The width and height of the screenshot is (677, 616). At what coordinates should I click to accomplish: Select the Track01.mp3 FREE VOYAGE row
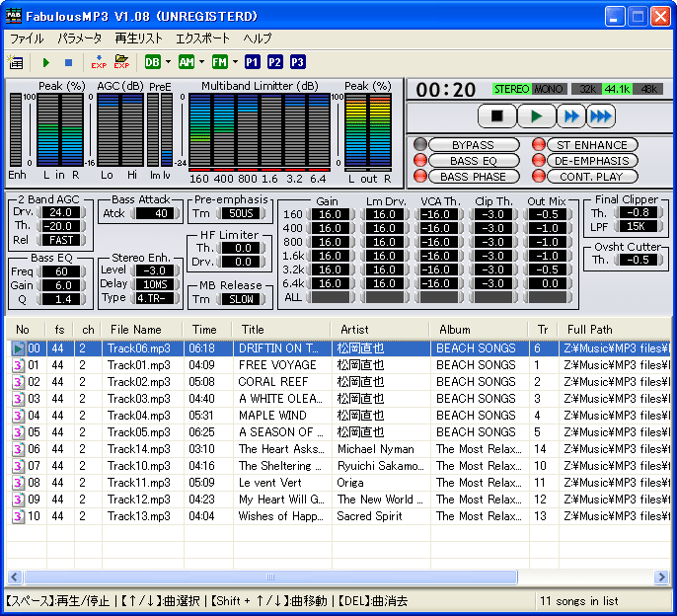(339, 365)
